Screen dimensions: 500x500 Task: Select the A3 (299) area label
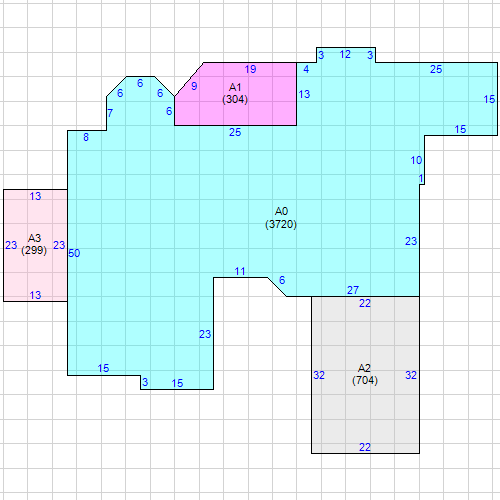click(x=34, y=244)
